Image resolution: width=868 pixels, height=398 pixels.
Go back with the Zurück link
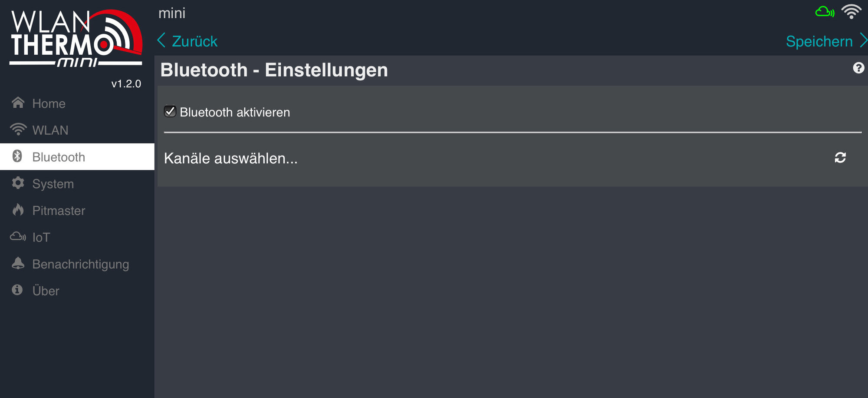click(194, 41)
